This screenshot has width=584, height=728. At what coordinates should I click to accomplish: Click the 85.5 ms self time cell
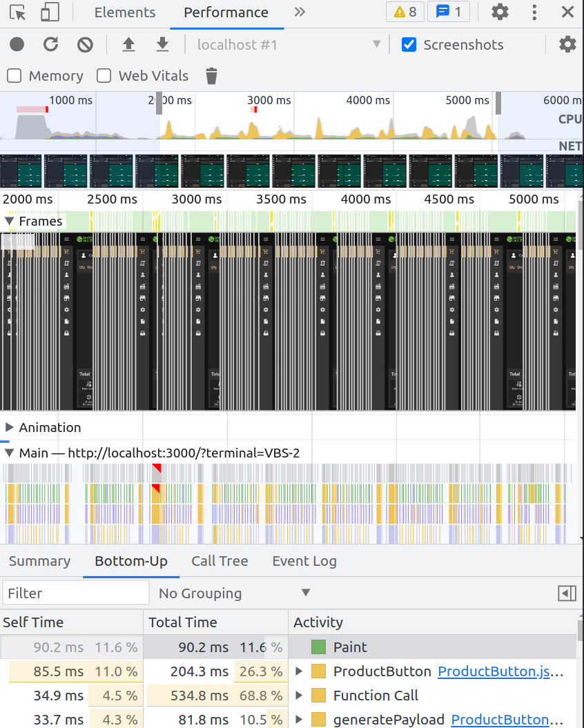click(72, 671)
